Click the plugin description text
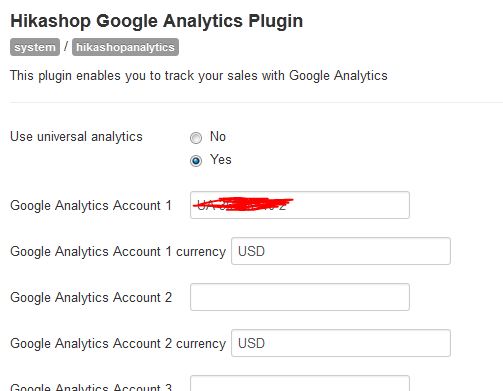 199,76
